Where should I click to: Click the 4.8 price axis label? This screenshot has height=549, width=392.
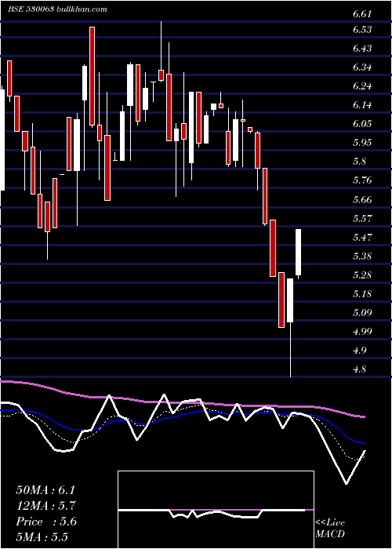click(359, 369)
